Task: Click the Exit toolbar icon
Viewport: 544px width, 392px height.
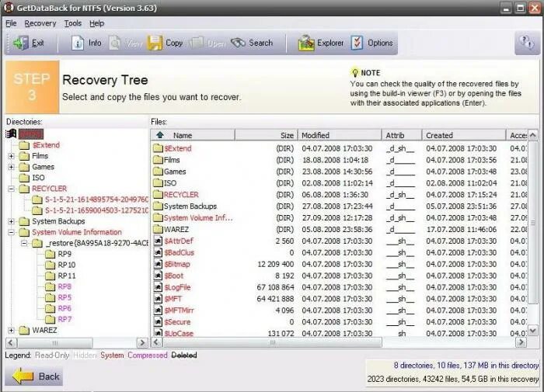Action: [x=21, y=43]
